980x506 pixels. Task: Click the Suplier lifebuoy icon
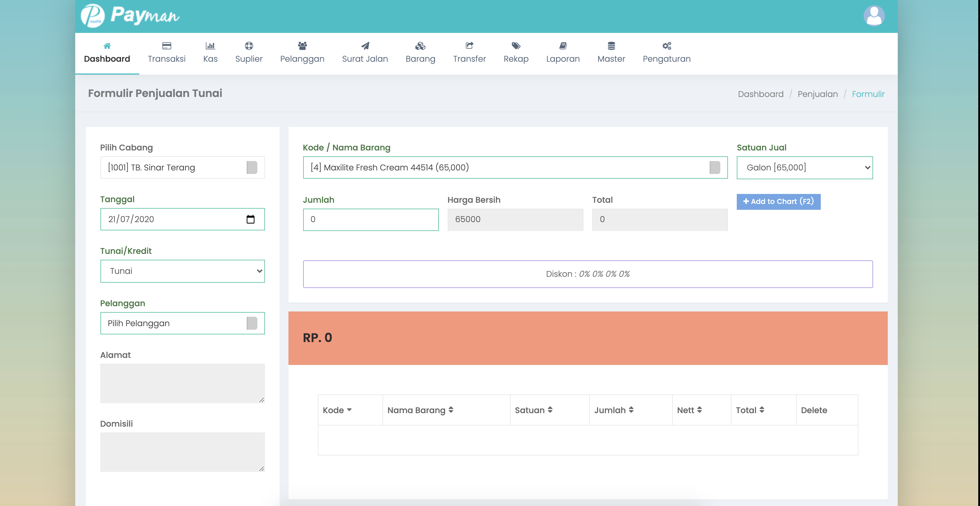(x=249, y=46)
